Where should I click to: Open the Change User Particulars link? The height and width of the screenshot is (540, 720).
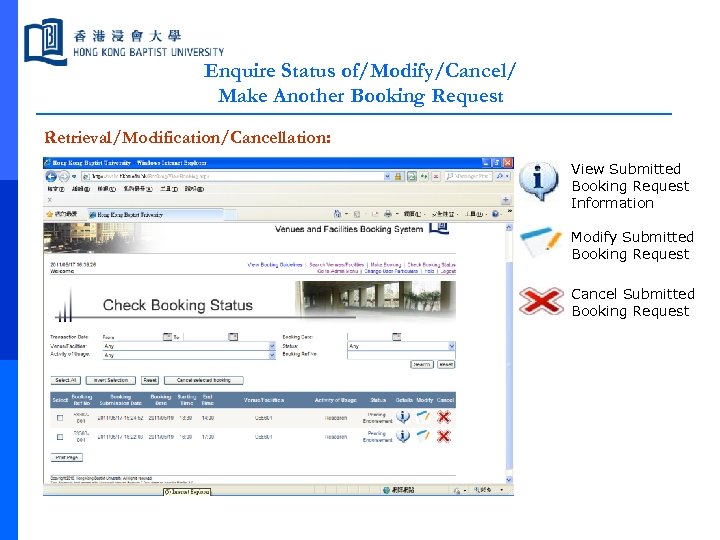click(x=391, y=271)
